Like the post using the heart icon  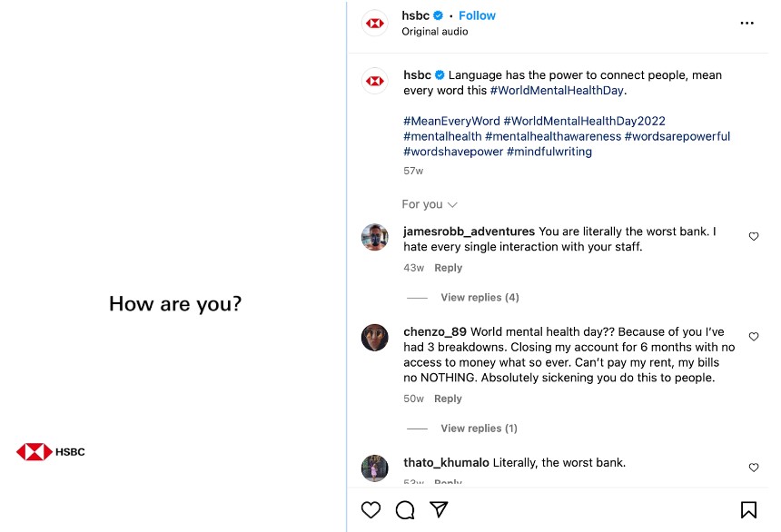click(x=371, y=509)
